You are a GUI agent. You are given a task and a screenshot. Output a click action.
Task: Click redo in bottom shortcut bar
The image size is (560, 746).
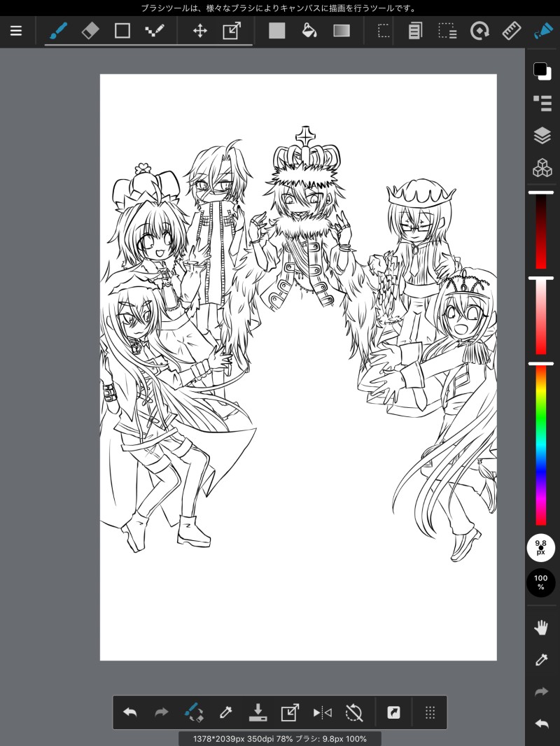[162, 712]
